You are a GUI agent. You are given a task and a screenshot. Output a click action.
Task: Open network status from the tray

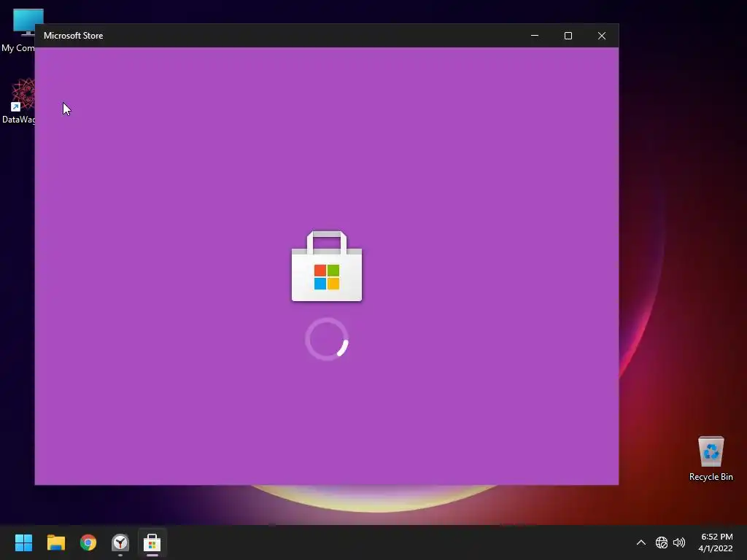coord(661,542)
